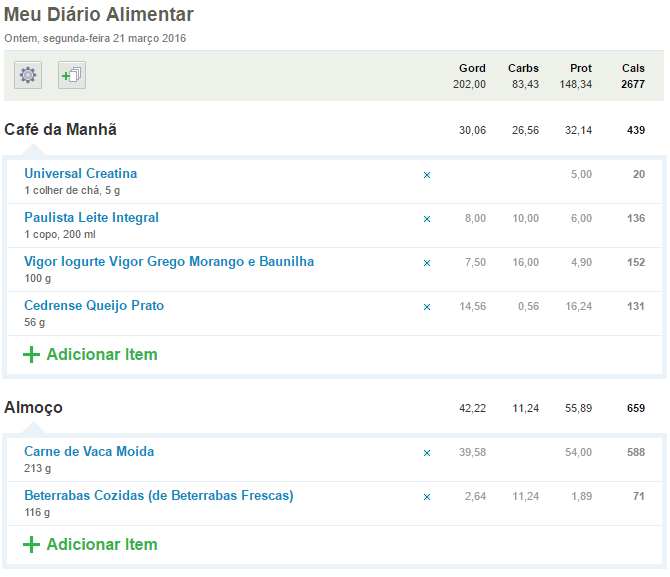Open Carne de Vaca Moída details

pos(89,452)
